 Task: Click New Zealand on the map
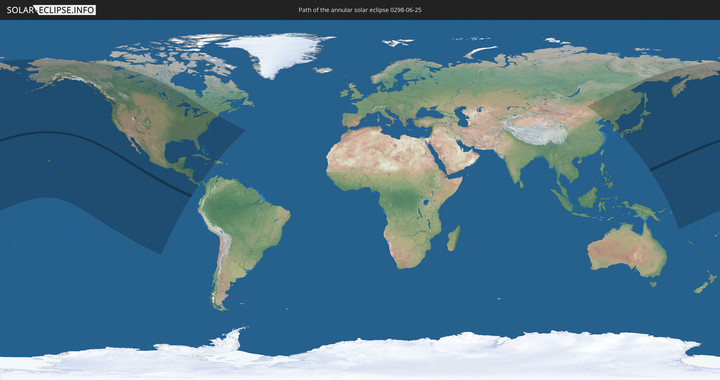point(705,282)
